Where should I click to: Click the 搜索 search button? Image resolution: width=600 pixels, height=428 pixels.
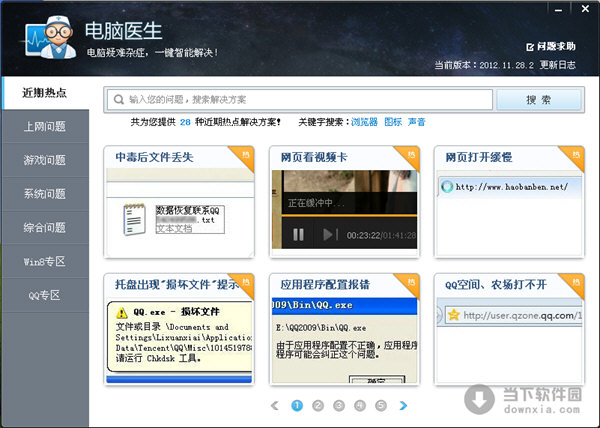click(539, 100)
